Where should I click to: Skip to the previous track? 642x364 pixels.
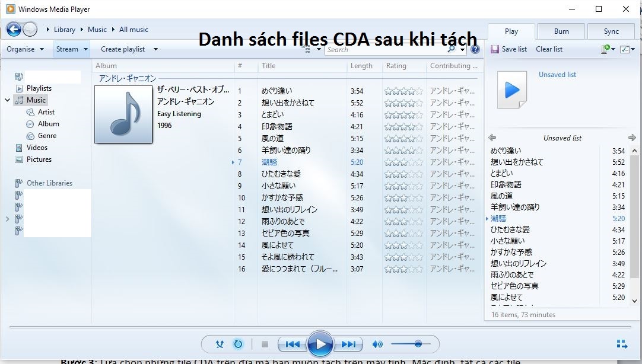tap(293, 344)
